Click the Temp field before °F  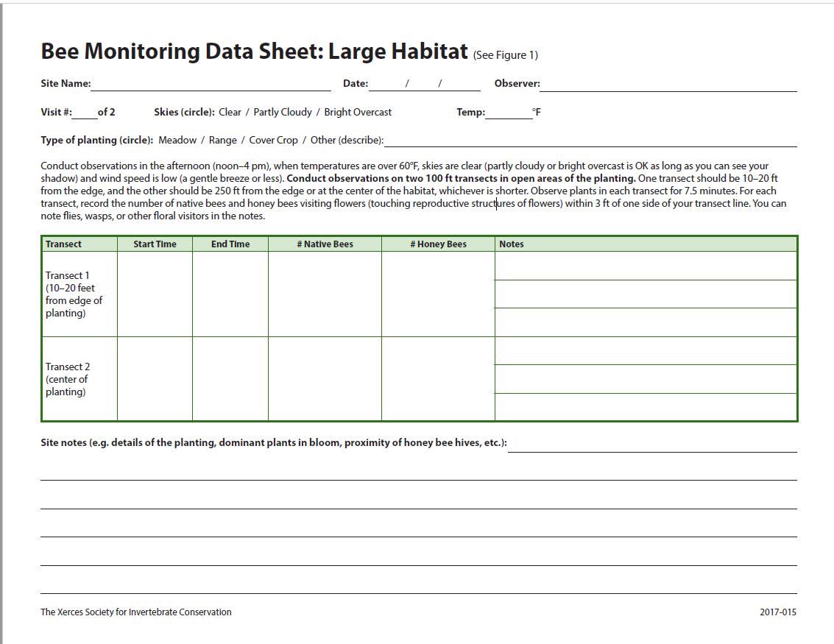point(508,113)
